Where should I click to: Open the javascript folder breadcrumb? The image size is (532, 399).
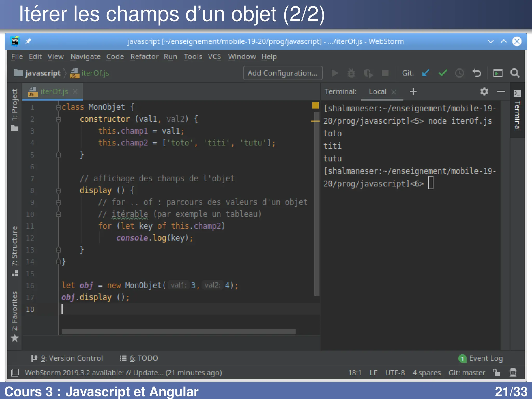(37, 73)
